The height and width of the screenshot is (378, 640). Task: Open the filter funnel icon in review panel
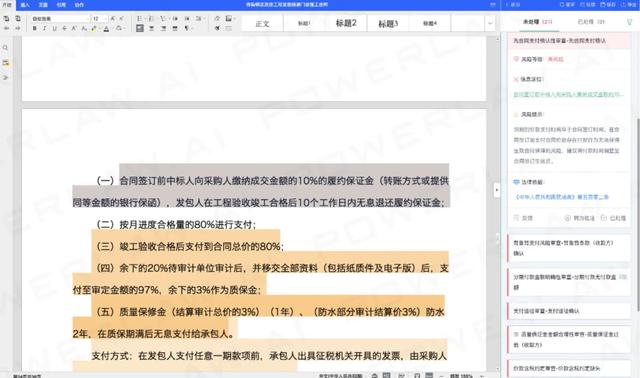coord(629,22)
